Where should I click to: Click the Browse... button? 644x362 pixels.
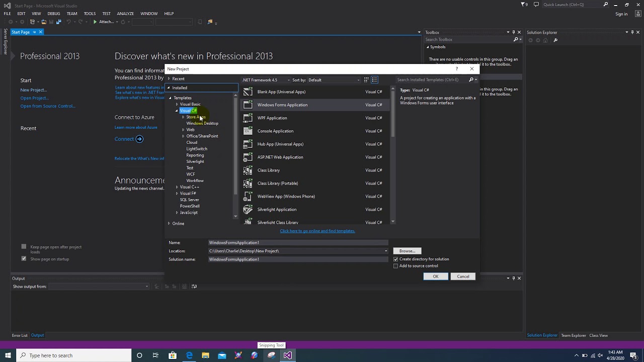coord(407,251)
